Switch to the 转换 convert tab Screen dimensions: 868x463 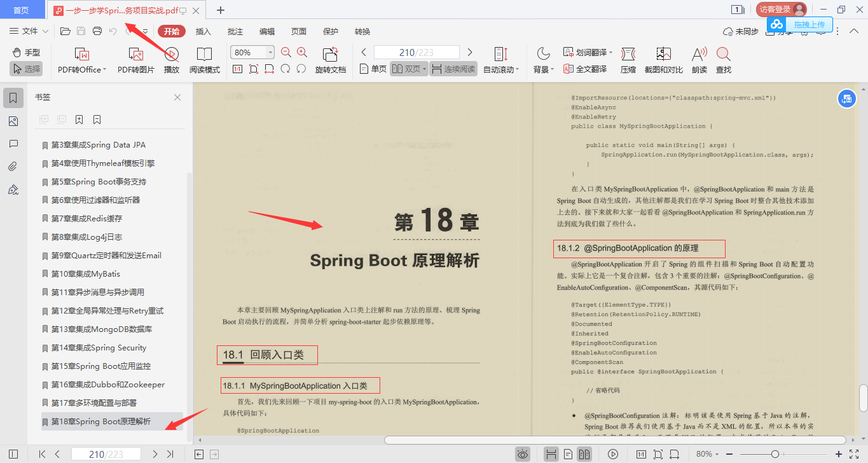click(362, 32)
